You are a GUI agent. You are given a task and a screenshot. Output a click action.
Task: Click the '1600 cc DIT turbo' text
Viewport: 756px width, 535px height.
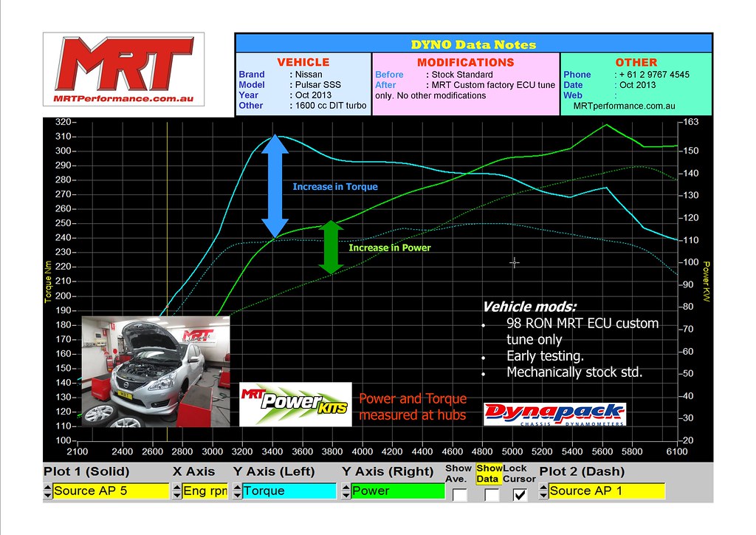[x=331, y=105]
